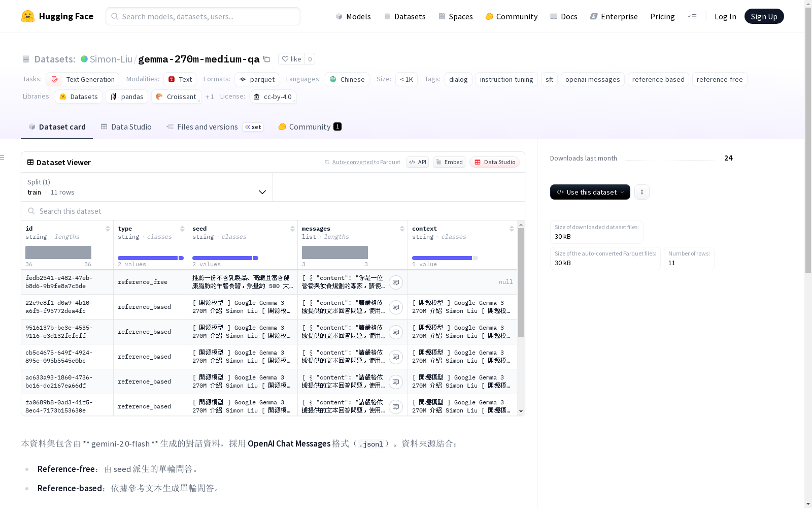The width and height of the screenshot is (812, 508).
Task: Click the Embed button
Action: coord(449,162)
